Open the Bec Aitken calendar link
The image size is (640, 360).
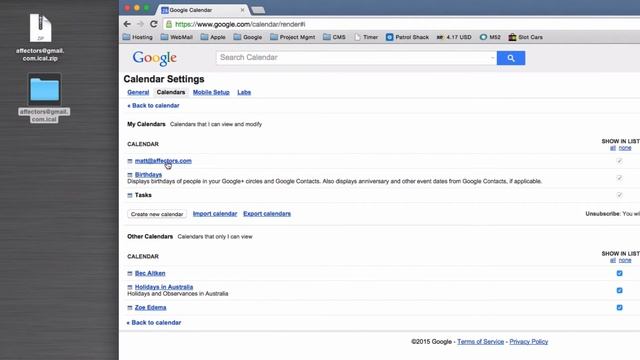[150, 273]
